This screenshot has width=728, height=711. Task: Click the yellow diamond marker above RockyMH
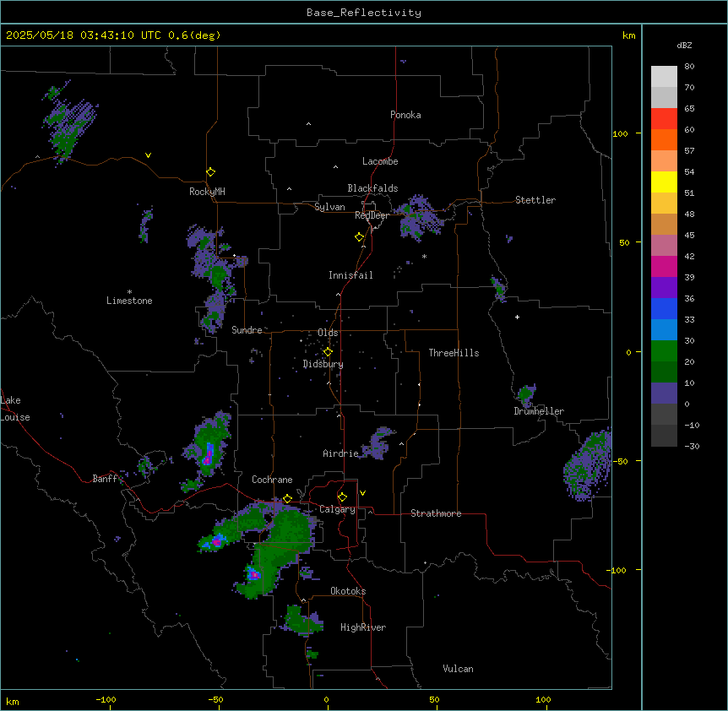pyautogui.click(x=210, y=172)
